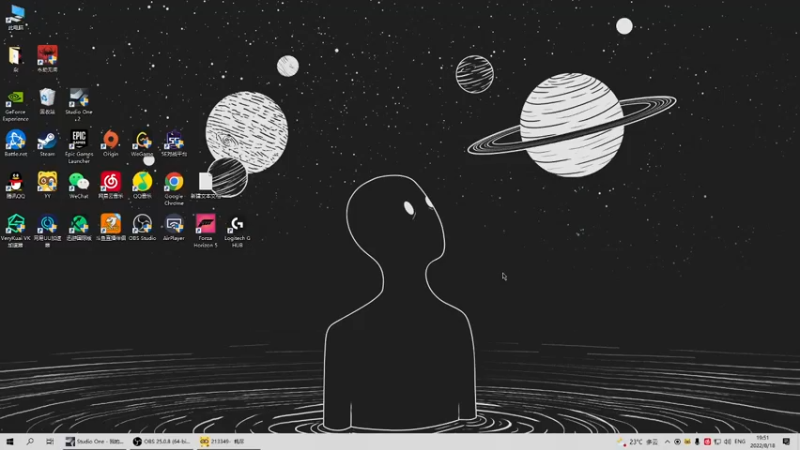Select the Logitech G HUB shortcut
This screenshot has height=450, width=800.
click(x=237, y=231)
